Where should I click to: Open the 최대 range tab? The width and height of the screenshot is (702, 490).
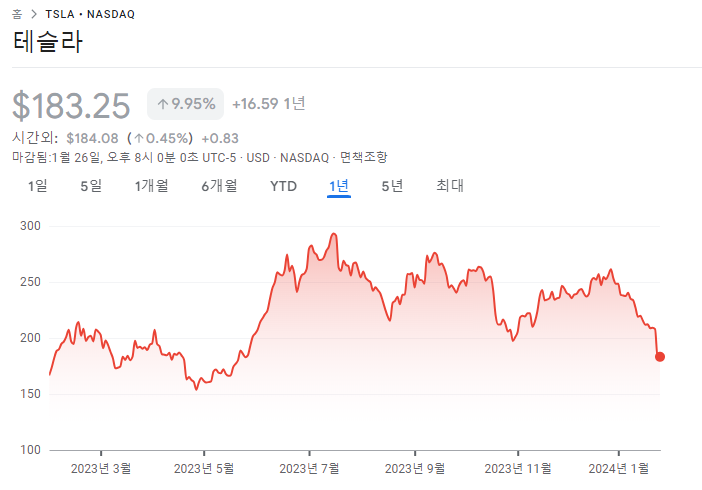click(x=450, y=186)
